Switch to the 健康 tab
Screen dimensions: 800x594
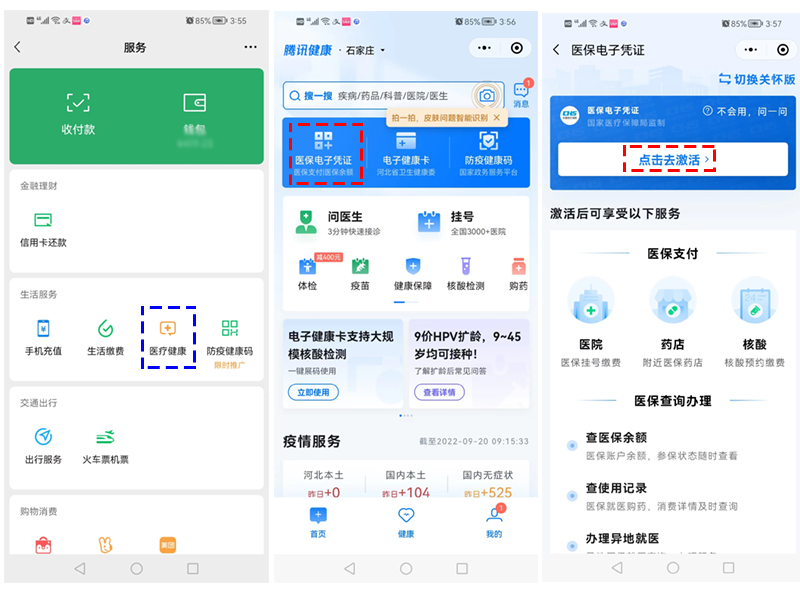tap(406, 523)
